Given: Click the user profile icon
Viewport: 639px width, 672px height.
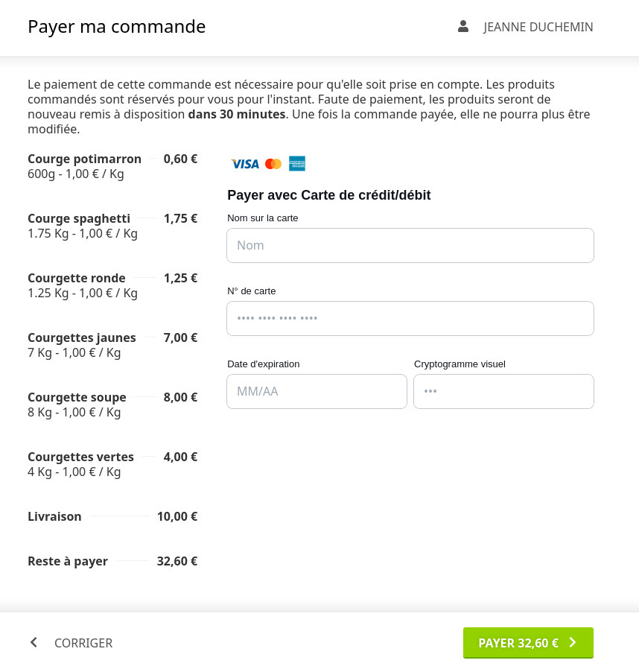Looking at the screenshot, I should [463, 27].
